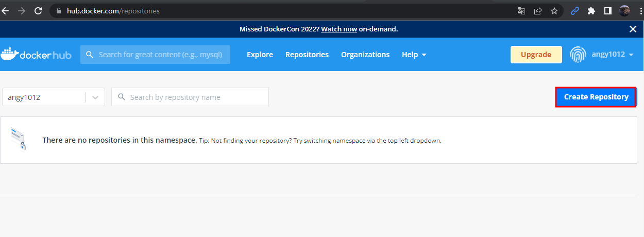
Task: Click the share page icon in address bar
Action: tap(538, 10)
